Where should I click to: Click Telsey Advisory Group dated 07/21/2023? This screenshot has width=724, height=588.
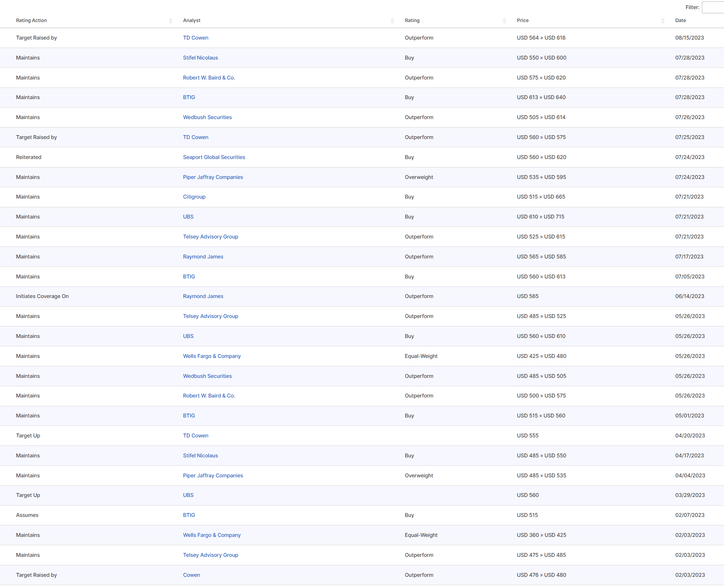click(210, 237)
